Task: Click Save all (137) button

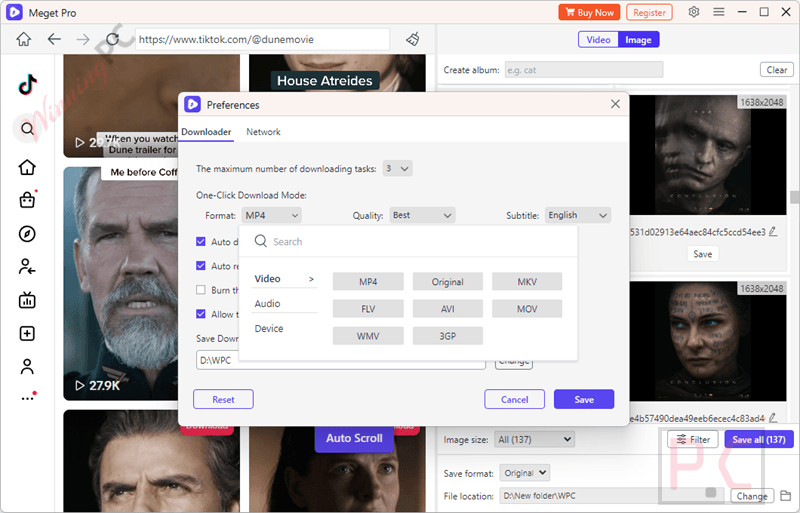Action: [759, 439]
